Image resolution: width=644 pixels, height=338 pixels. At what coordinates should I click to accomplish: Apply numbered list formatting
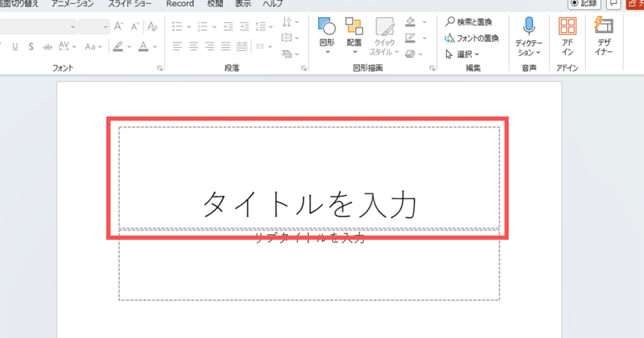coord(203,26)
